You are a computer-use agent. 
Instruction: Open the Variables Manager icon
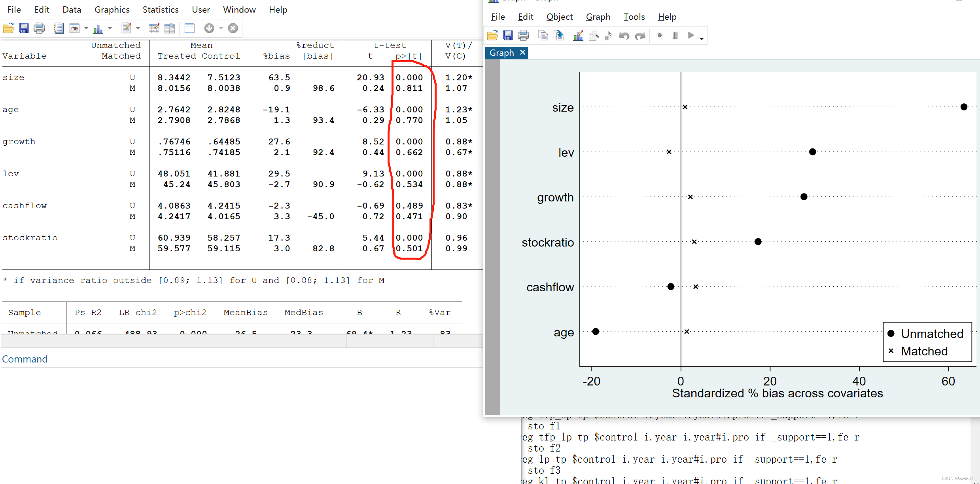(x=189, y=28)
